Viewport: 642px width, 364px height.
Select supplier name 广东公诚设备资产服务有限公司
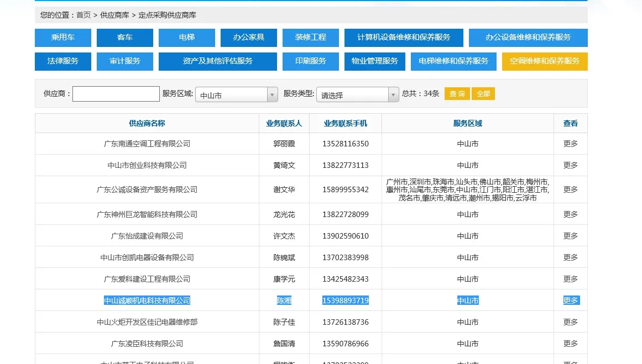point(147,189)
